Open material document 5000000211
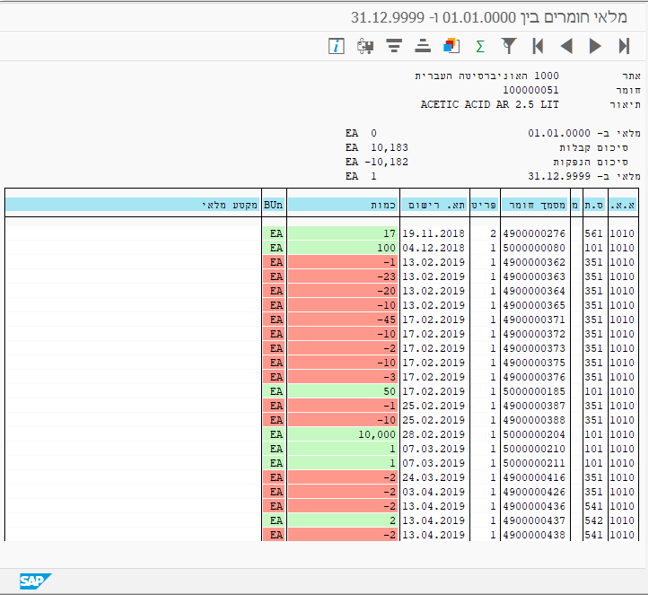This screenshot has height=595, width=648. (x=534, y=463)
